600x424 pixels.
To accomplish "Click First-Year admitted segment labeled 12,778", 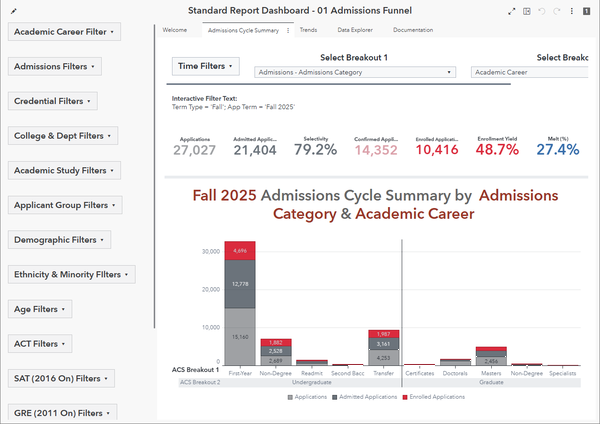I will click(x=240, y=284).
